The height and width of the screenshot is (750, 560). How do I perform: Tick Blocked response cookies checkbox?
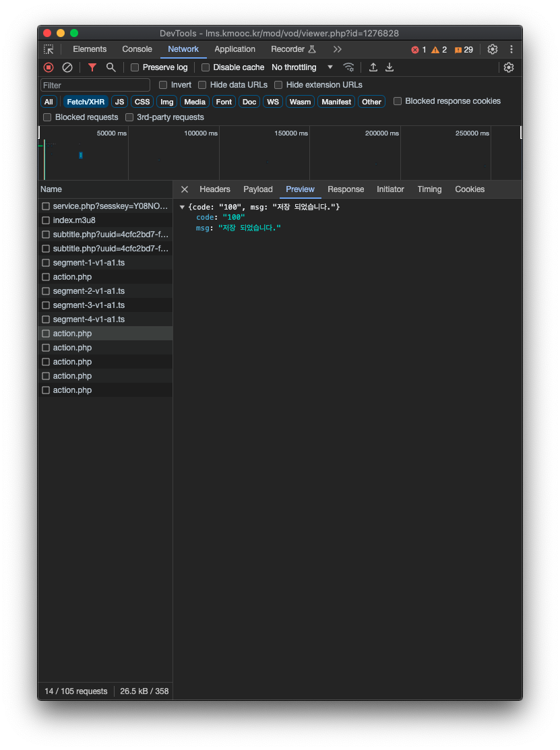click(398, 101)
